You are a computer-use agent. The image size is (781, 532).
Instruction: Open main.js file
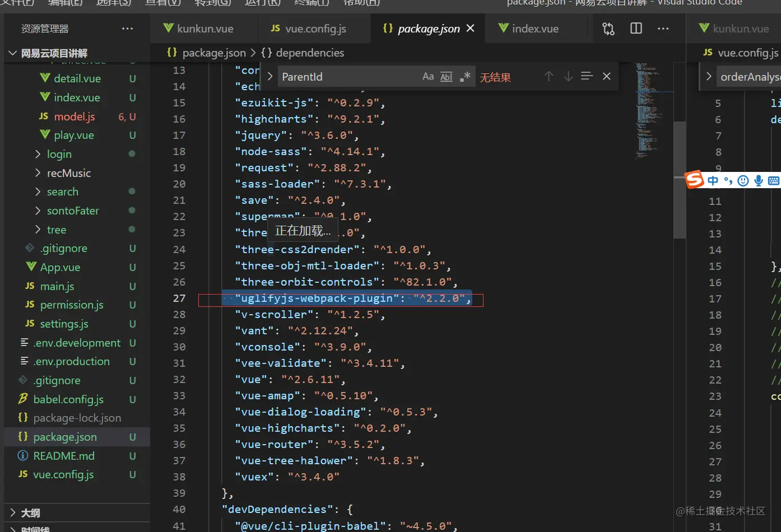pyautogui.click(x=77, y=286)
